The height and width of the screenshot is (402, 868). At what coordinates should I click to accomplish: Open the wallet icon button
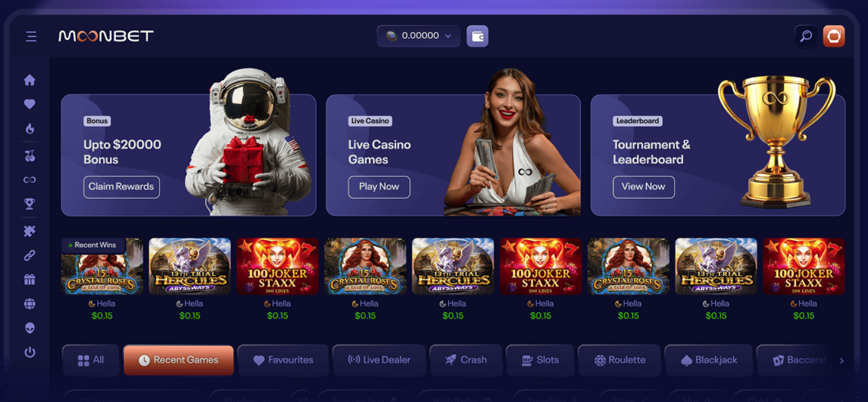click(477, 36)
